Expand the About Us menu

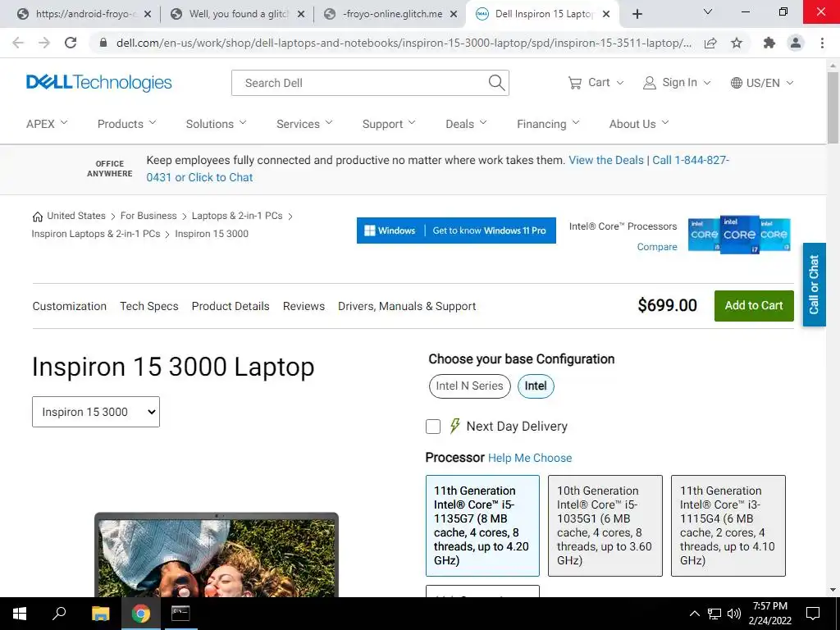pyautogui.click(x=639, y=124)
